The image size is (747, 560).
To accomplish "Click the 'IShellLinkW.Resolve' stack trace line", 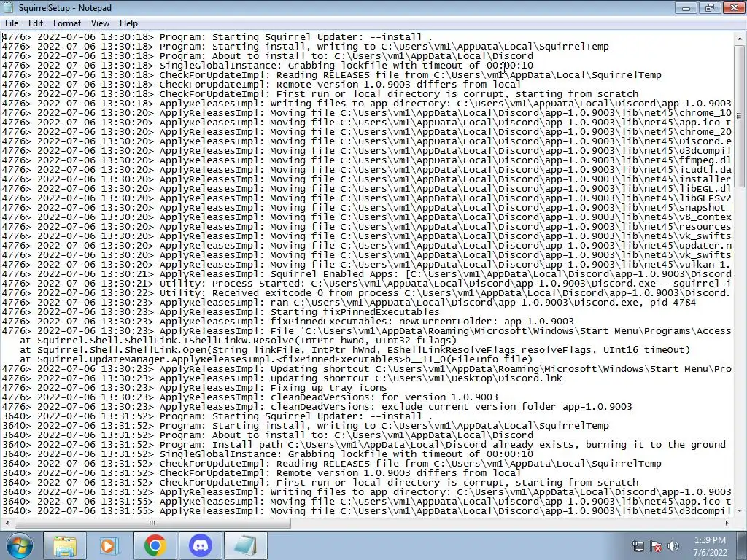I will pyautogui.click(x=239, y=341).
